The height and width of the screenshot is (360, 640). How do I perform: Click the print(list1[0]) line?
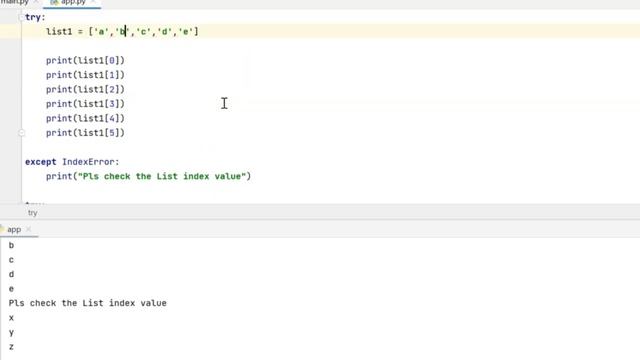[85, 60]
